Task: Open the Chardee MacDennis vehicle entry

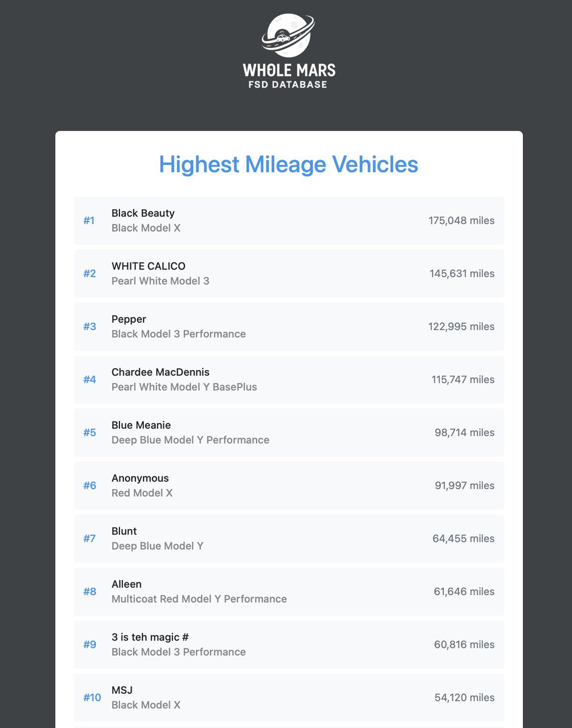Action: coord(289,379)
